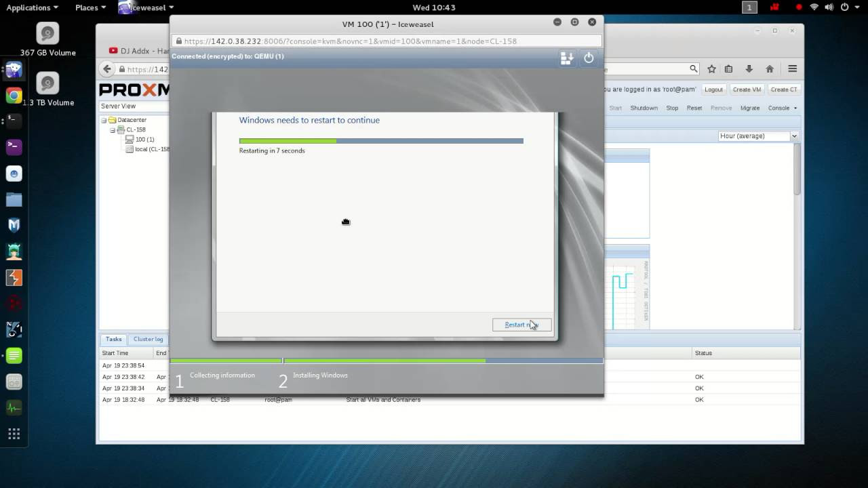Collapse the Datacenter tree node
This screenshot has width=868, height=488.
(104, 120)
